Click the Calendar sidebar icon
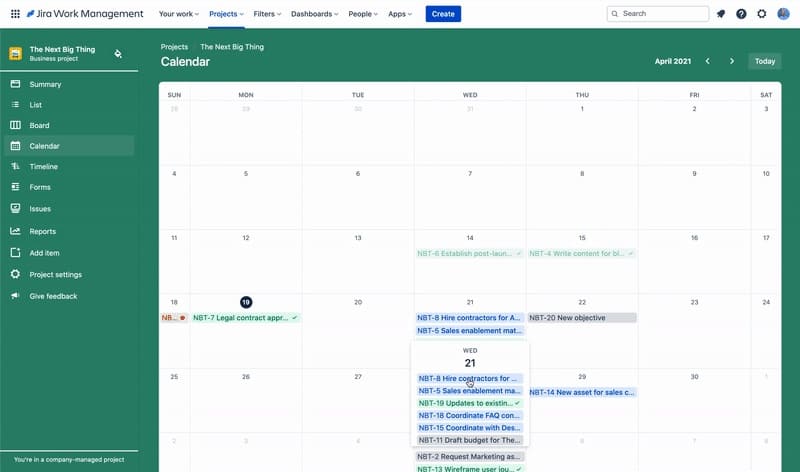Image resolution: width=800 pixels, height=472 pixels. pyautogui.click(x=15, y=146)
